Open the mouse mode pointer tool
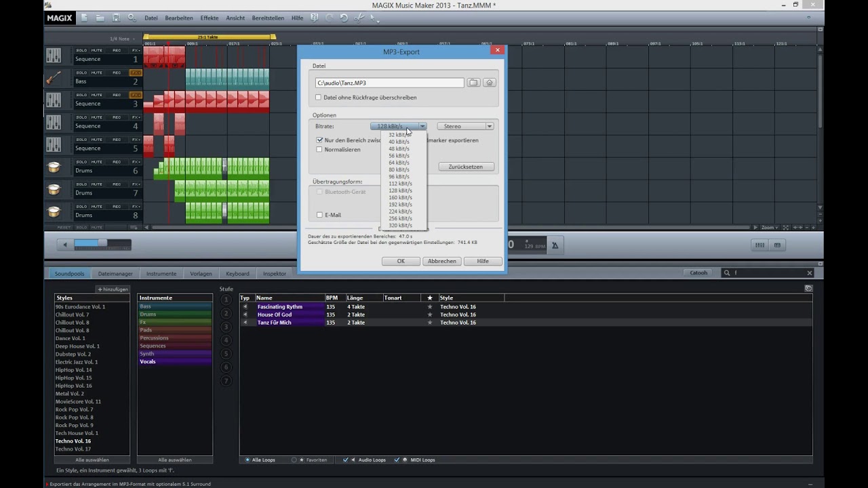868x488 pixels. click(x=373, y=18)
